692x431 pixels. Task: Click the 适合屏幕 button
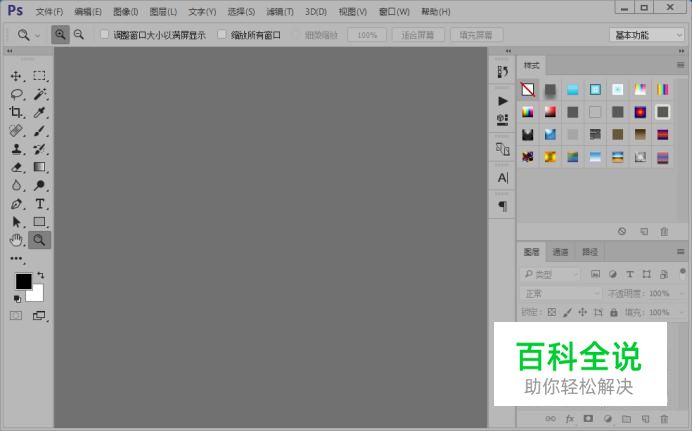tap(417, 35)
